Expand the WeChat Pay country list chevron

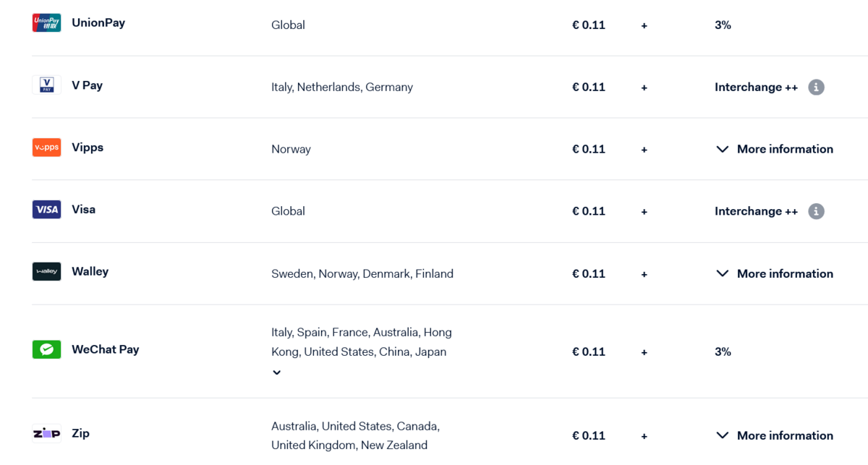[x=276, y=372]
